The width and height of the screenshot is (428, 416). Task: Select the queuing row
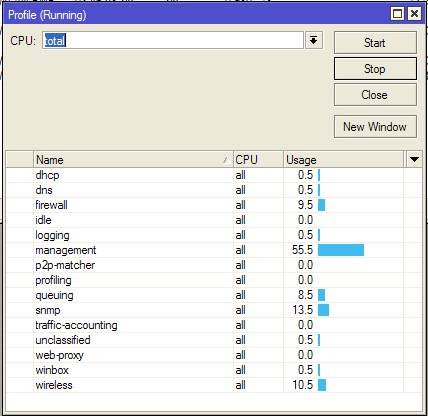pyautogui.click(x=214, y=295)
